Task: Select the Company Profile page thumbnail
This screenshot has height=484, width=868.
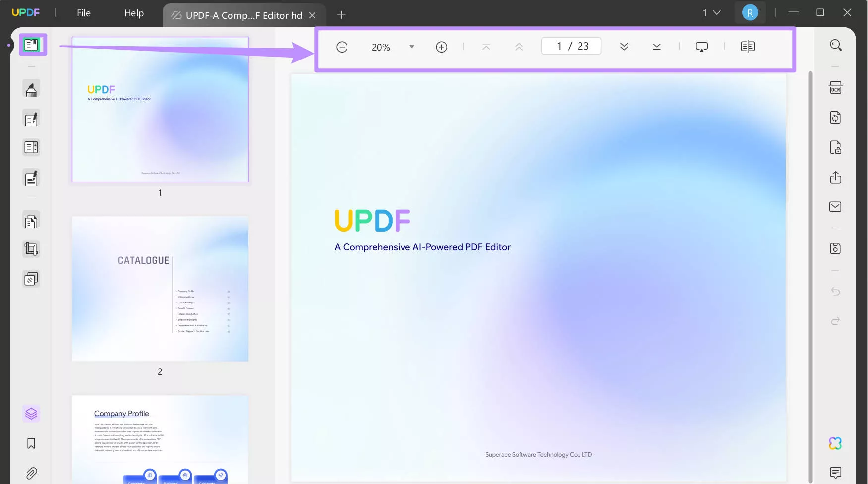Action: 160,439
